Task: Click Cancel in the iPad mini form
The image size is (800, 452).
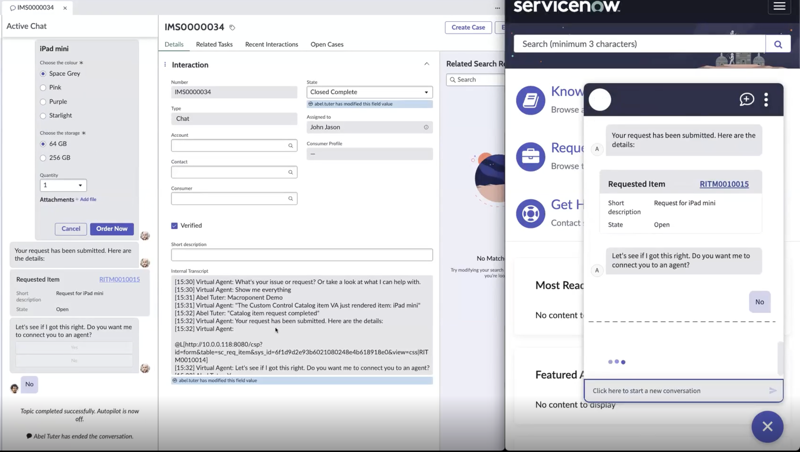Action: pos(71,229)
